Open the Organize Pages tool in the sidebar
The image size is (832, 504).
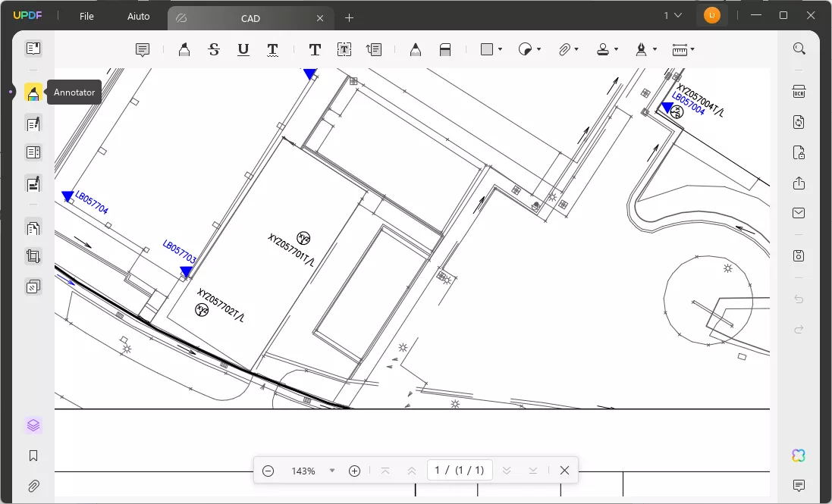[33, 228]
